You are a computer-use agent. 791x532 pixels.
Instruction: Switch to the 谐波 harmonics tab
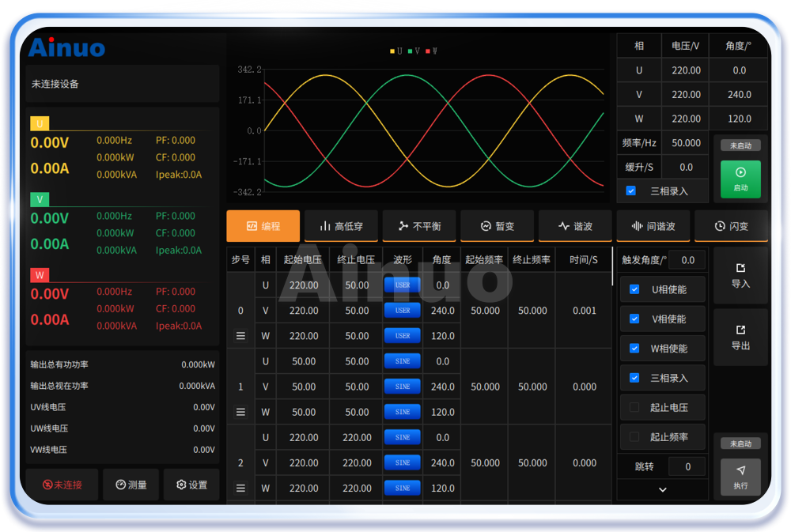click(575, 226)
